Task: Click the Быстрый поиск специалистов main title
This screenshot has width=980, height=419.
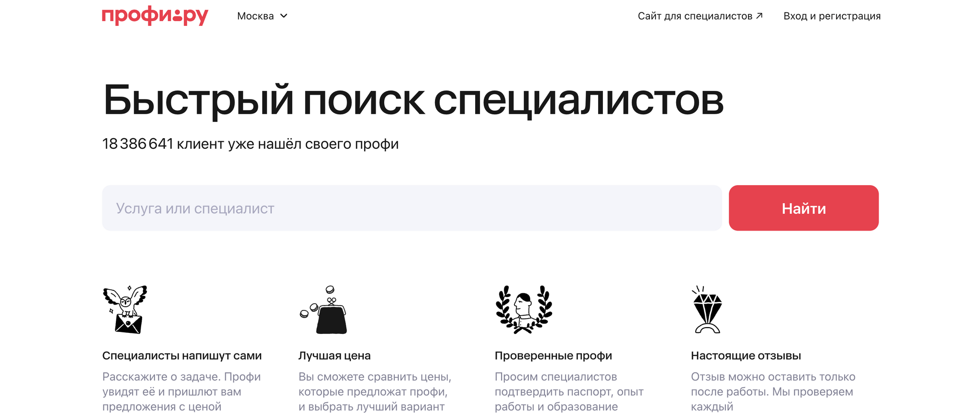Action: tap(413, 100)
